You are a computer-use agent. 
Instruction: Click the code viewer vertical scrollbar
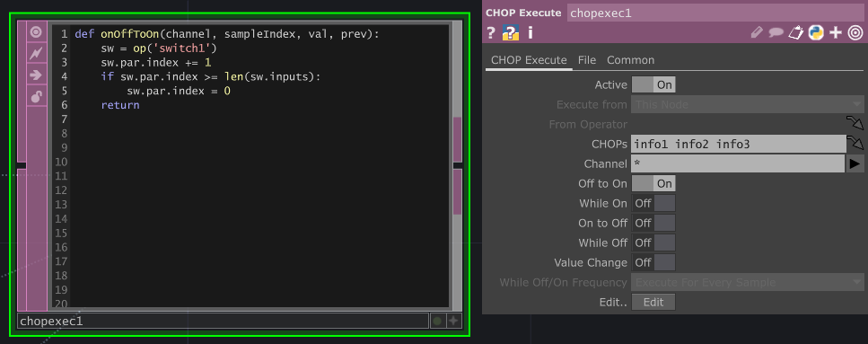tap(457, 165)
